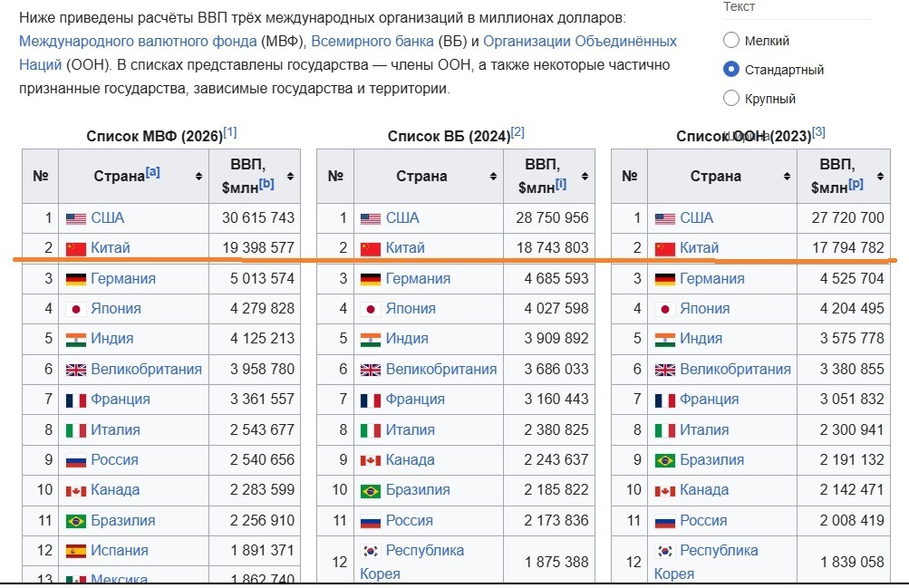The image size is (909, 588).
Task: Open Испания link in МВФ table
Action: click(120, 550)
